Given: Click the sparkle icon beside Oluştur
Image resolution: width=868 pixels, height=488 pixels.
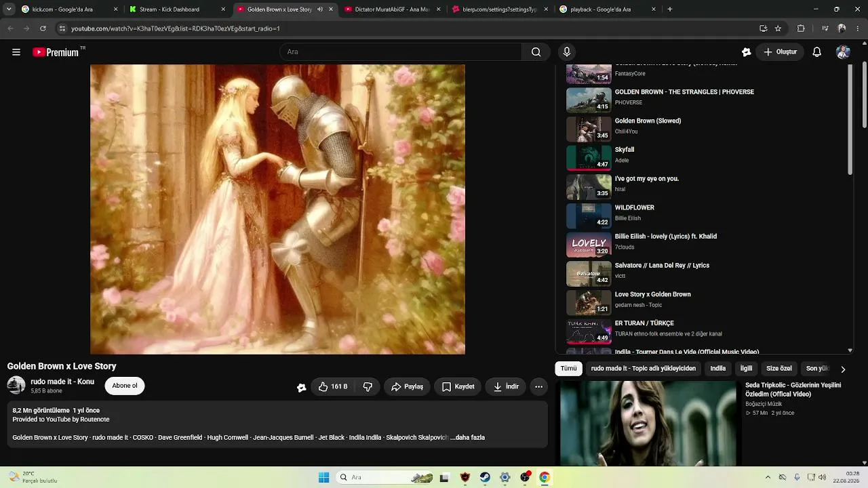Looking at the screenshot, I should 747,52.
